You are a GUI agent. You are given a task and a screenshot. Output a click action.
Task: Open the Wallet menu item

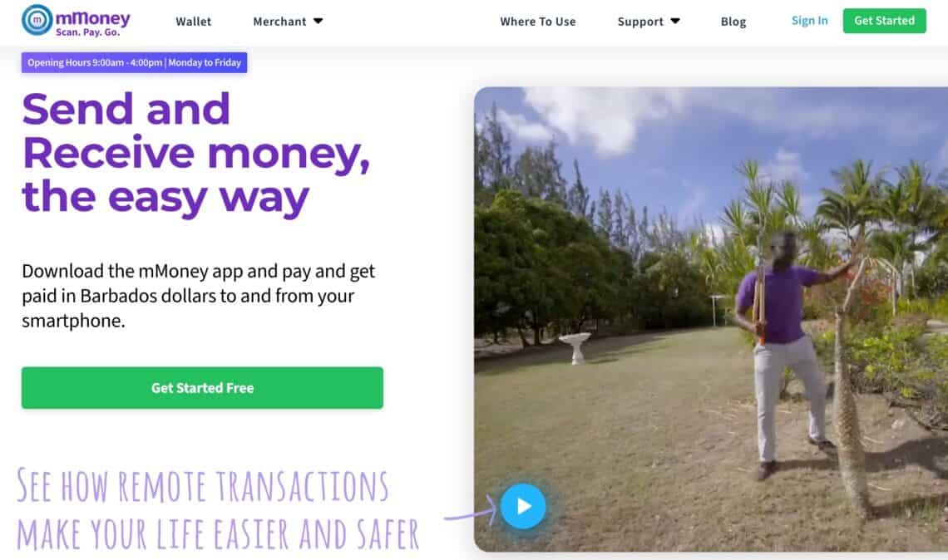pyautogui.click(x=194, y=22)
